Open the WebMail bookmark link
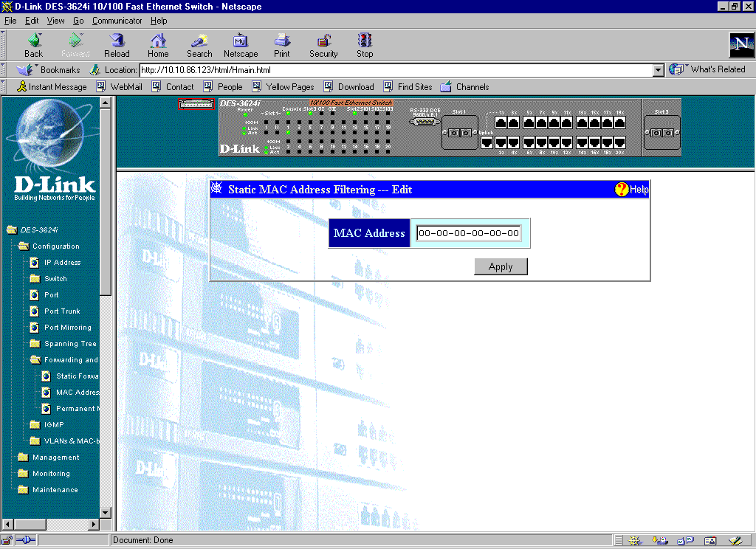 [126, 87]
